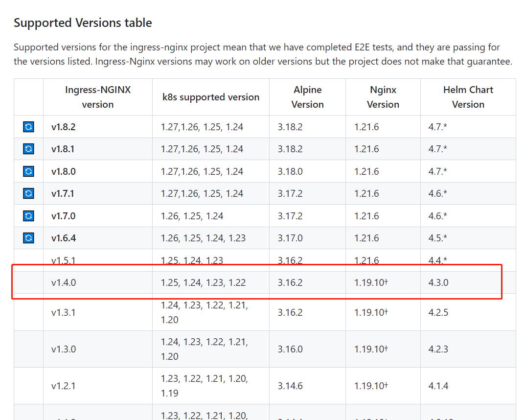Click the 'Alpine Version' column header
Screen dimensions: 524x420
coord(307,97)
